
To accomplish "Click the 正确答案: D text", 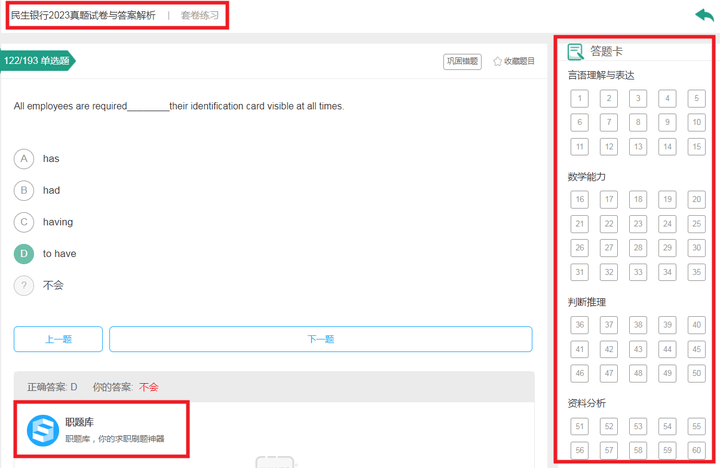I will pyautogui.click(x=52, y=387).
